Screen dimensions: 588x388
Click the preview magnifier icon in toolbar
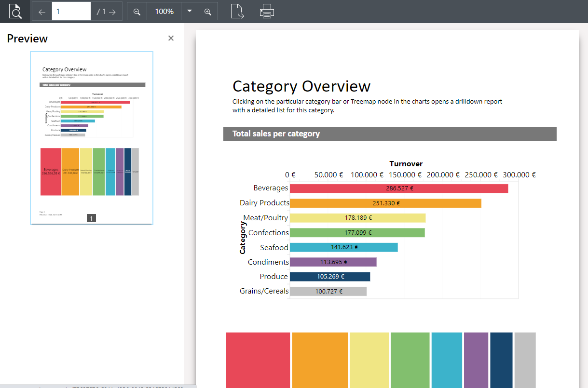15,11
